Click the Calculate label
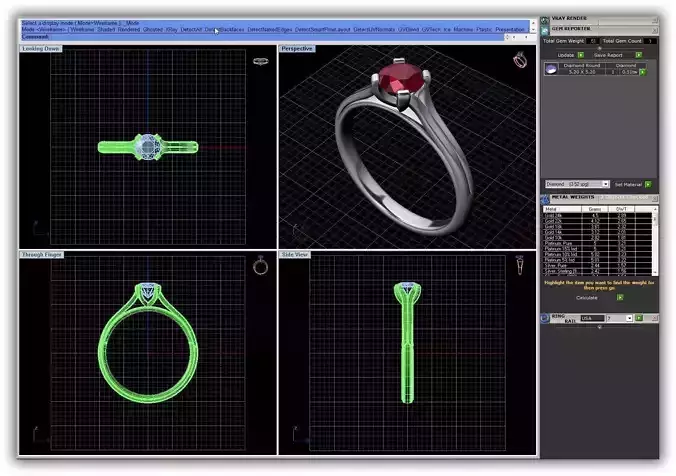Image resolution: width=676 pixels, height=476 pixels. pyautogui.click(x=587, y=298)
